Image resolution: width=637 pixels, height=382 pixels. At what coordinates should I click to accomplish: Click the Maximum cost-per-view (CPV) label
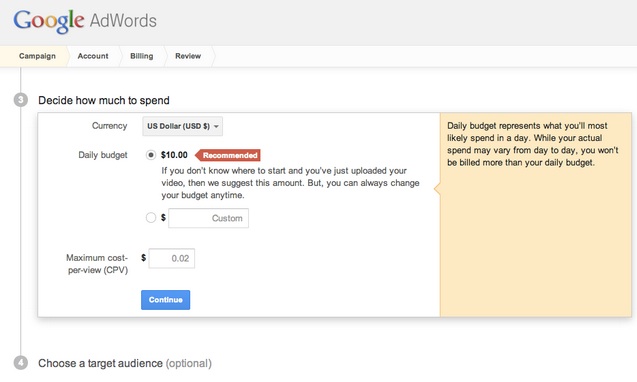pyautogui.click(x=98, y=264)
